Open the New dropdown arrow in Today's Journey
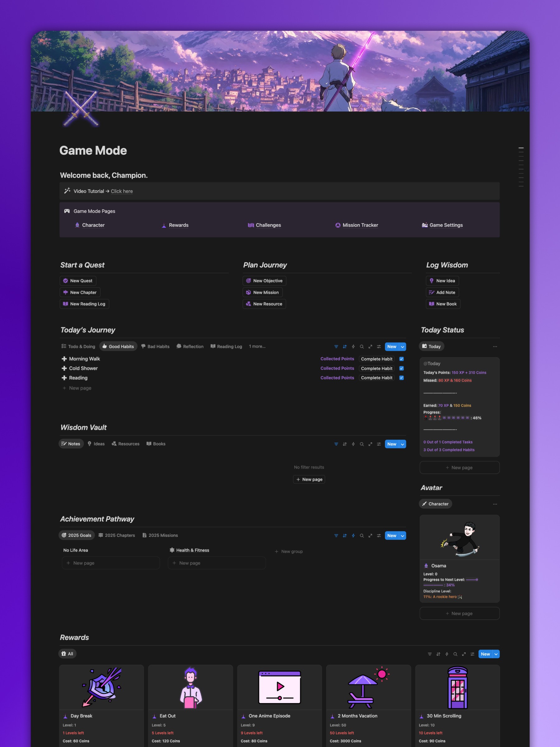The image size is (560, 747). pos(402,346)
